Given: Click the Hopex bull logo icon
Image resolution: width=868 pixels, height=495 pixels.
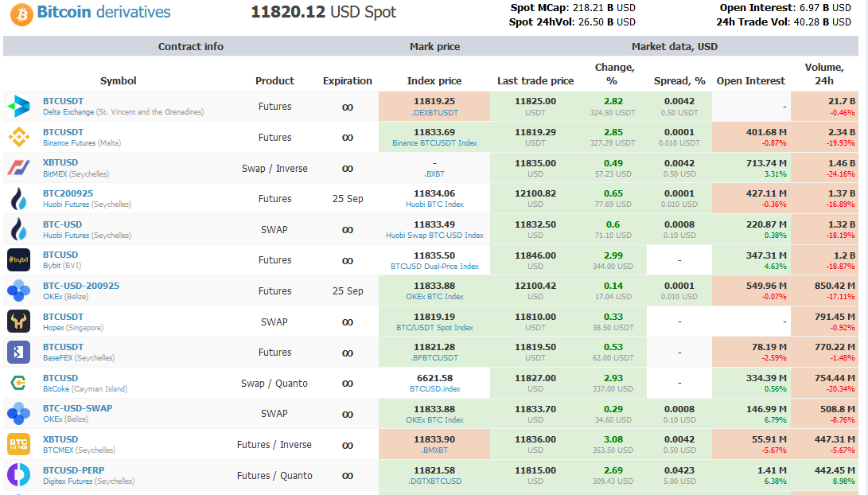Looking at the screenshot, I should 19,322.
